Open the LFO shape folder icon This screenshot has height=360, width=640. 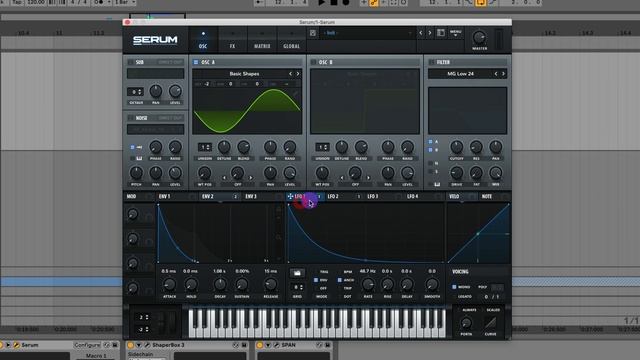(x=297, y=273)
